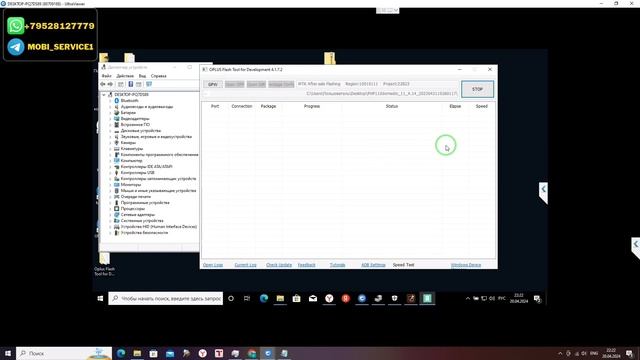640x360 pixels.
Task: Click Start button on the local bottom taskbar
Action: point(8,353)
